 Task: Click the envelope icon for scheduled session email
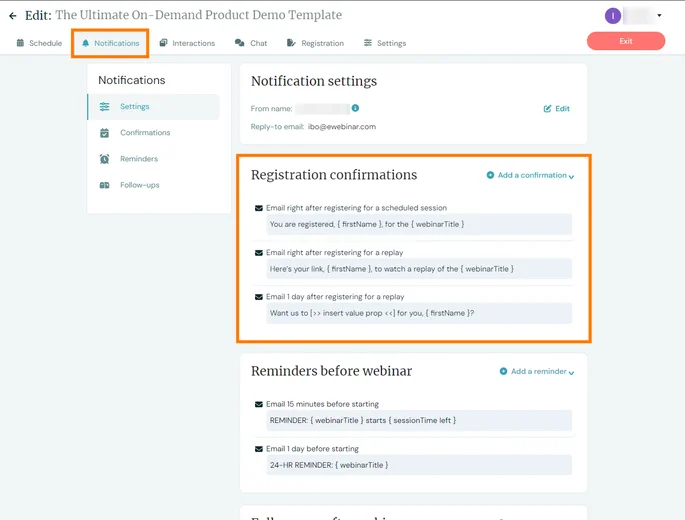[260, 208]
